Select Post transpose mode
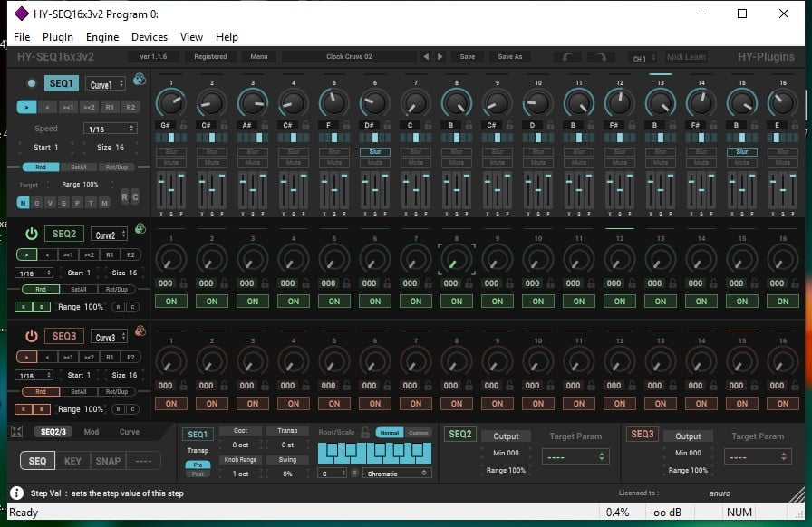The width and height of the screenshot is (812, 527). pyautogui.click(x=198, y=474)
